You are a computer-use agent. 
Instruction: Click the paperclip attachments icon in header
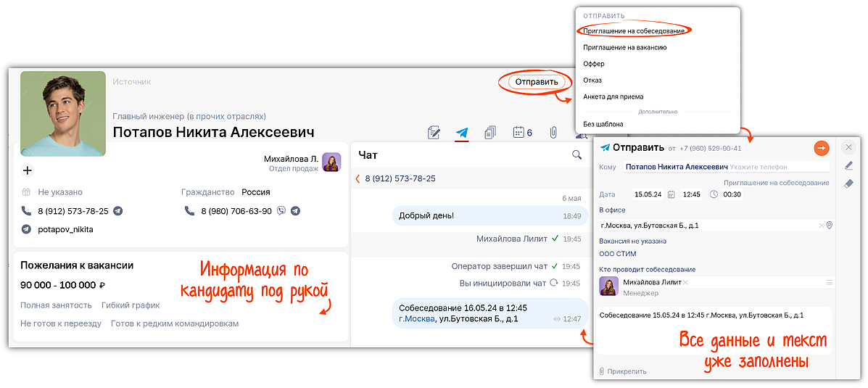click(x=553, y=133)
